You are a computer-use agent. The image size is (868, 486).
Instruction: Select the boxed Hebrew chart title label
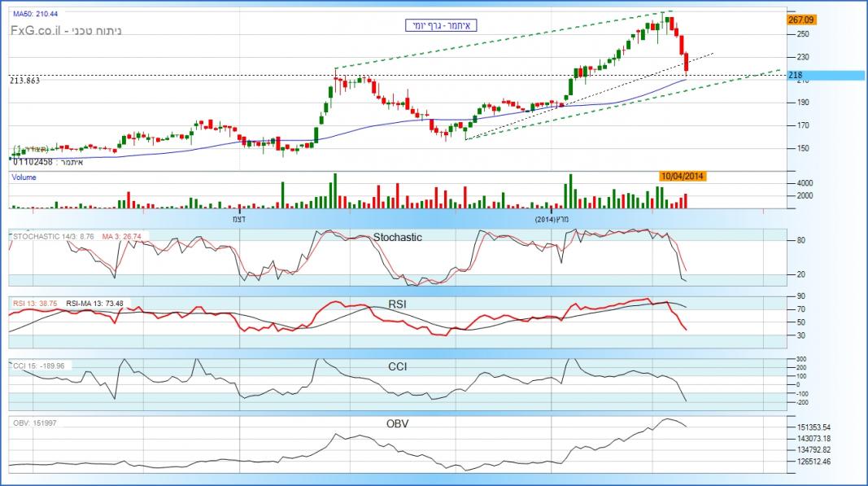click(x=440, y=25)
